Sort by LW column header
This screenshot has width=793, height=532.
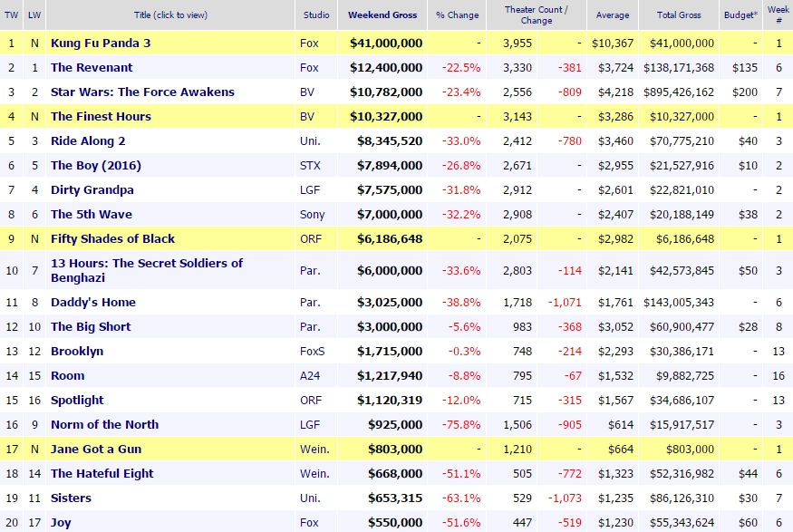point(34,15)
